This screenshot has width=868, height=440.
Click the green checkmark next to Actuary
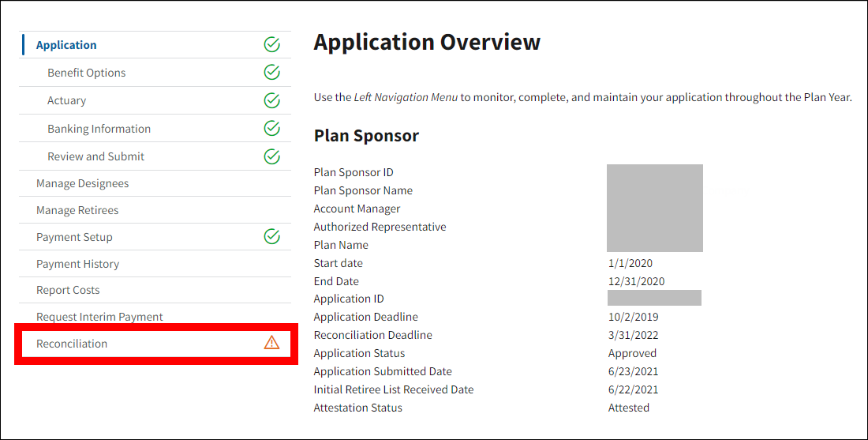coord(271,100)
